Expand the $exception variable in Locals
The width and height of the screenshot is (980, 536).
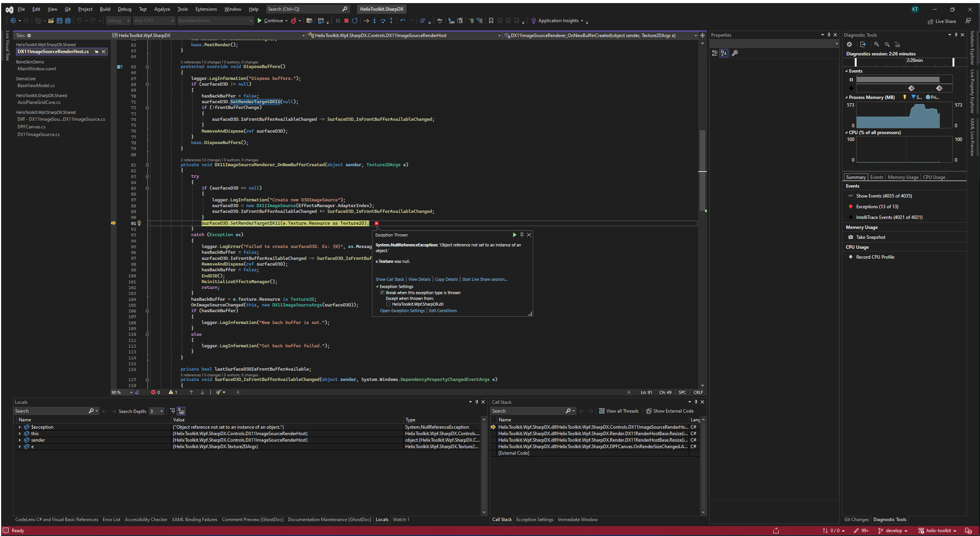click(x=20, y=427)
